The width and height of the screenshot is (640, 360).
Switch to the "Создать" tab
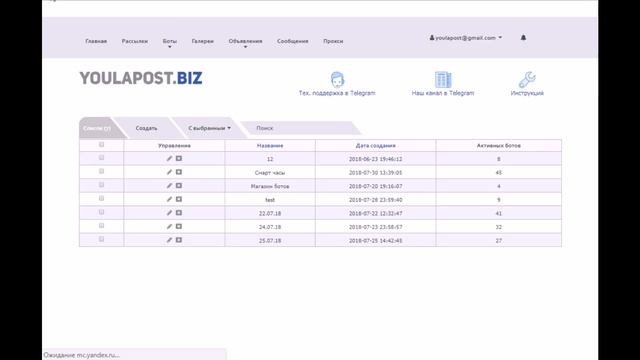click(x=146, y=128)
